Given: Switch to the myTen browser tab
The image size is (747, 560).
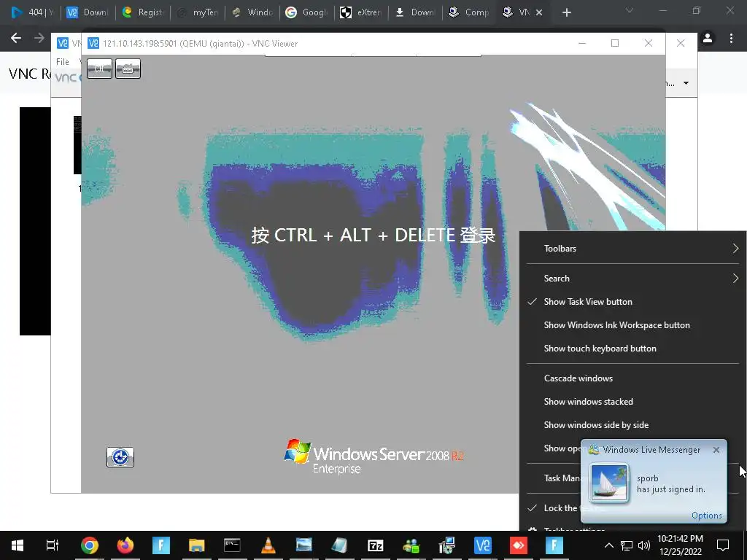Looking at the screenshot, I should click(198, 12).
